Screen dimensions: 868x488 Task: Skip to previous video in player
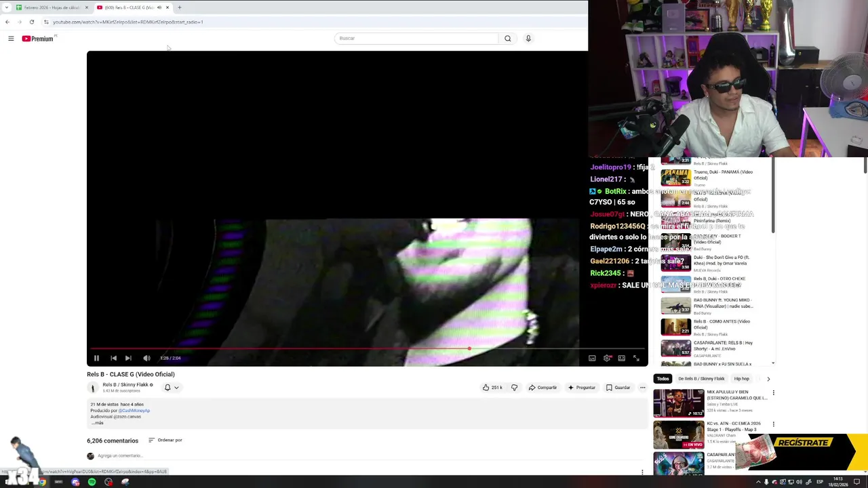(113, 358)
